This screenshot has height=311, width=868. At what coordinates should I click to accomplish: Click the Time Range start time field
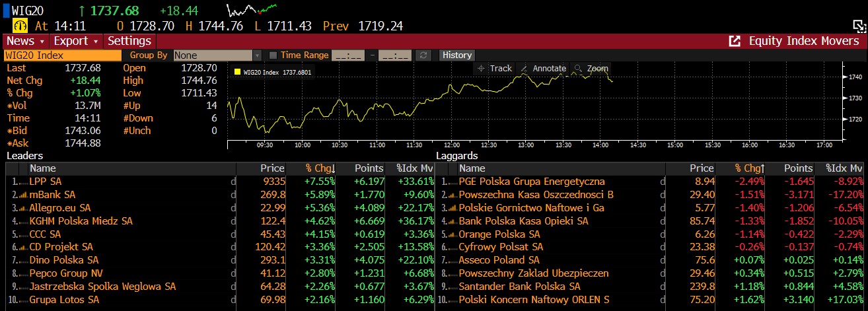(347, 55)
